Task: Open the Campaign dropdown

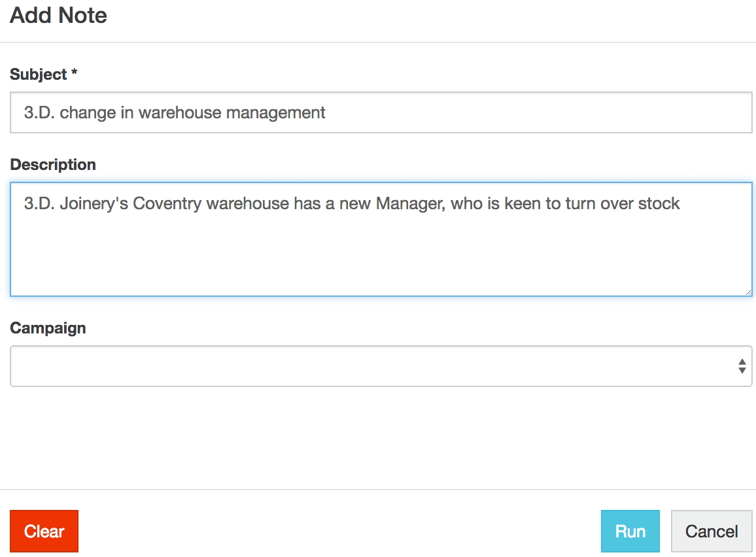Action: 381,366
